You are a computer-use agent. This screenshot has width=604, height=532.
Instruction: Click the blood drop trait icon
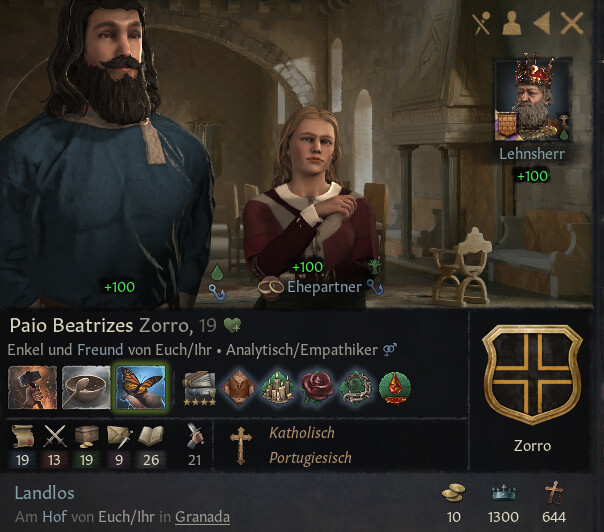point(395,388)
